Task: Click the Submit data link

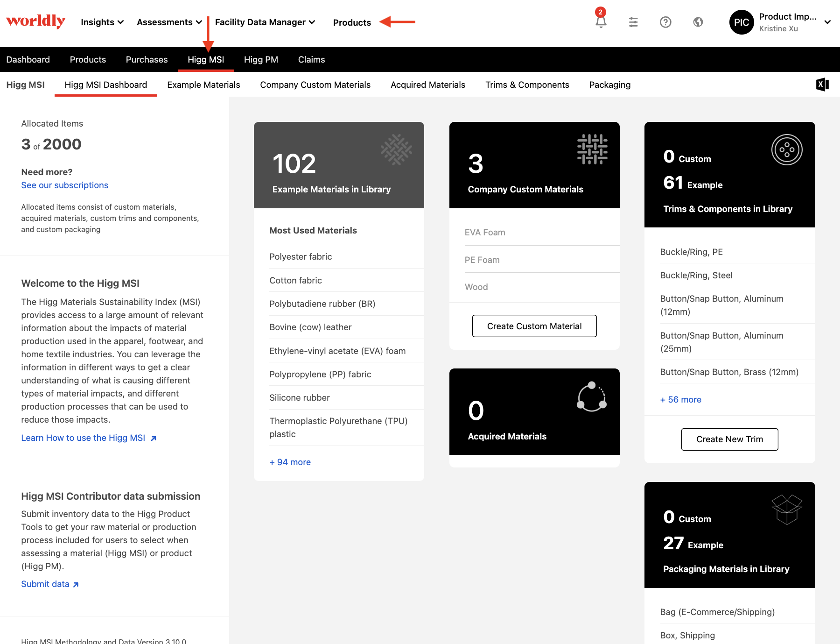Action: tap(50, 584)
